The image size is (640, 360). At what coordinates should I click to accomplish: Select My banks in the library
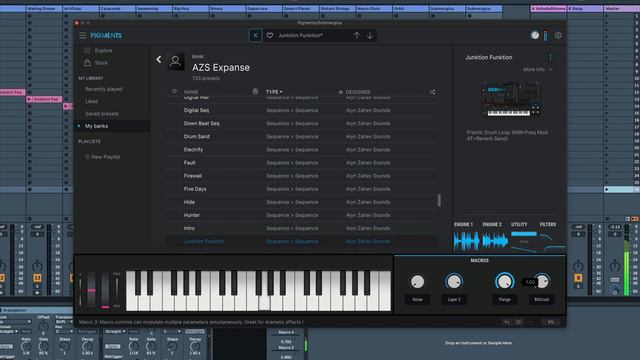tap(97, 126)
